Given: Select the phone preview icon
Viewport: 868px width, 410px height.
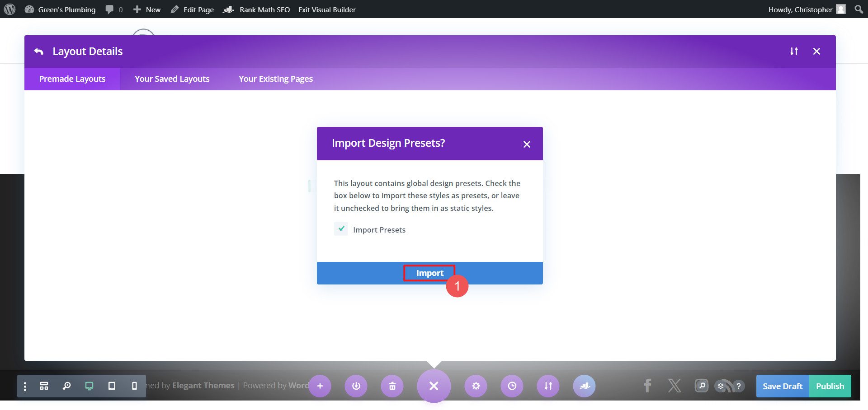Looking at the screenshot, I should [x=134, y=386].
